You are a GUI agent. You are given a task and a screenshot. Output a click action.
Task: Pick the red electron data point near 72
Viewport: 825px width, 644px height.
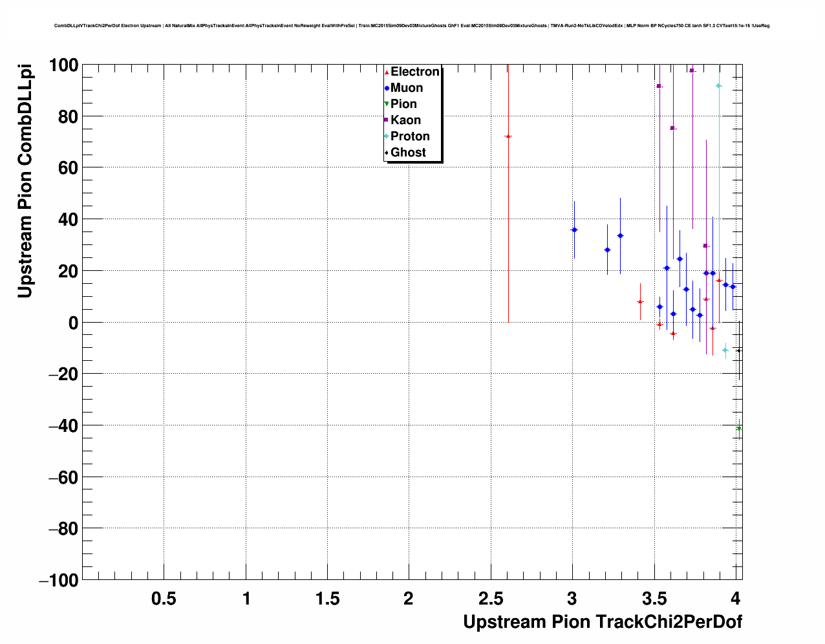click(x=508, y=136)
